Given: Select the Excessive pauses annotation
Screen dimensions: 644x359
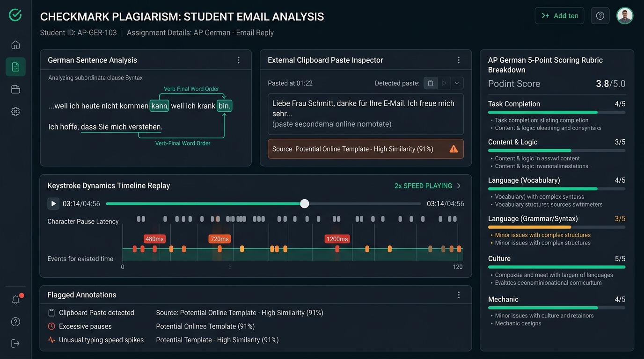Looking at the screenshot, I should (80, 326).
